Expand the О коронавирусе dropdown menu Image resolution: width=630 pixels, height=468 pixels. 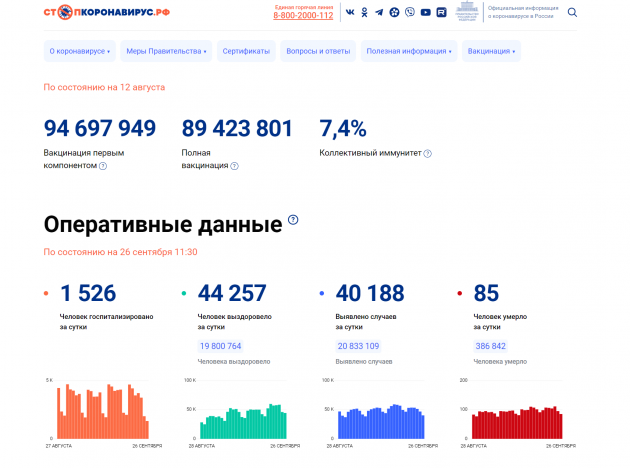click(x=78, y=51)
